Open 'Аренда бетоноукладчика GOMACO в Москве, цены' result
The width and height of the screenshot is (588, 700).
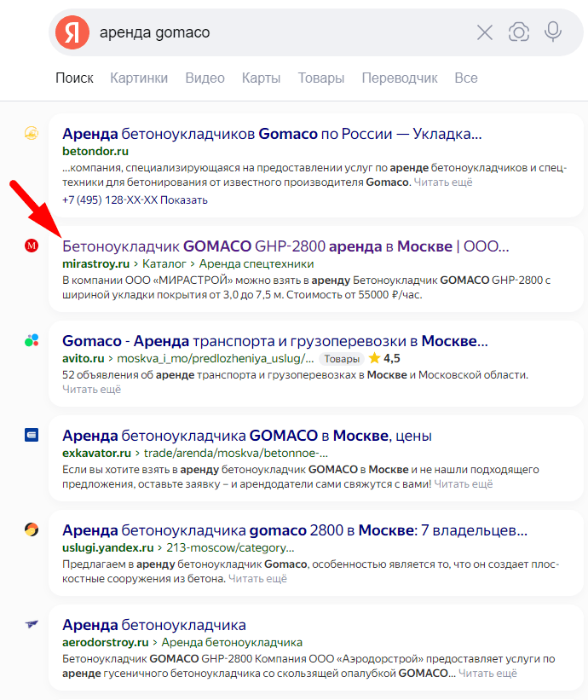click(x=247, y=436)
